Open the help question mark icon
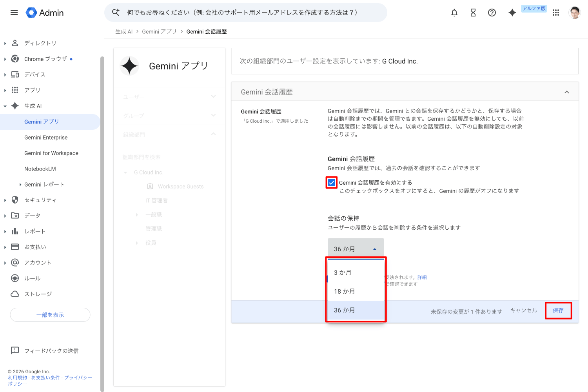The height and width of the screenshot is (392, 588). 492,13
